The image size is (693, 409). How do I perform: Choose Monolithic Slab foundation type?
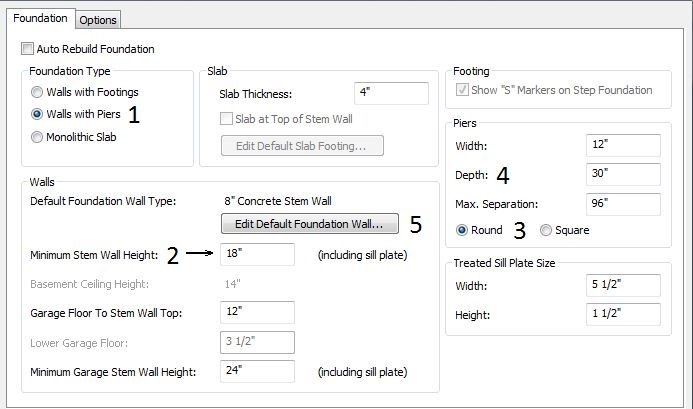coord(37,137)
